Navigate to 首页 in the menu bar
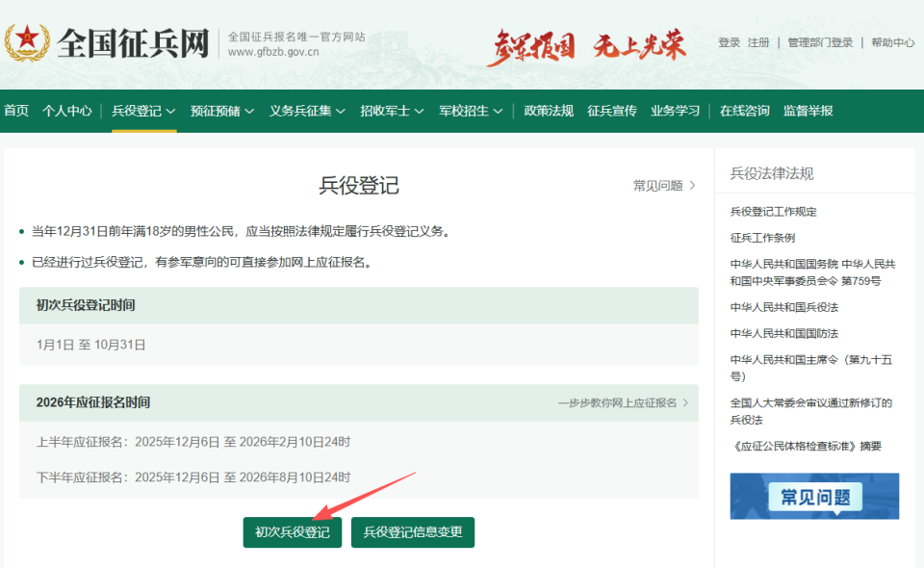The height and width of the screenshot is (568, 924). click(x=15, y=111)
